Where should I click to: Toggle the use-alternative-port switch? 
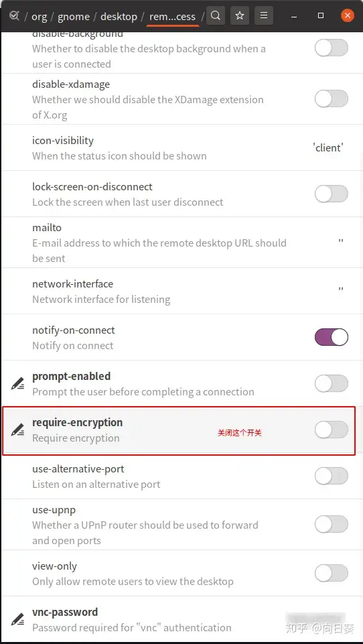tap(332, 476)
